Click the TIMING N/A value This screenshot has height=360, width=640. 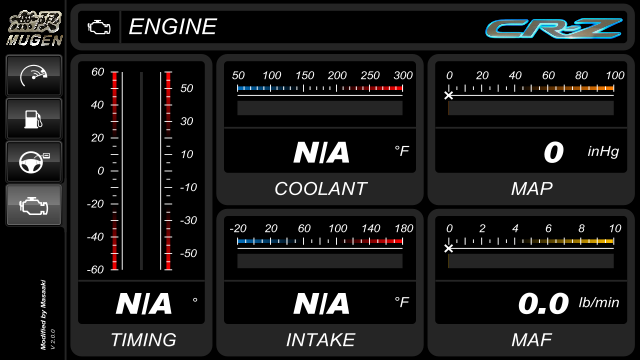tap(144, 304)
